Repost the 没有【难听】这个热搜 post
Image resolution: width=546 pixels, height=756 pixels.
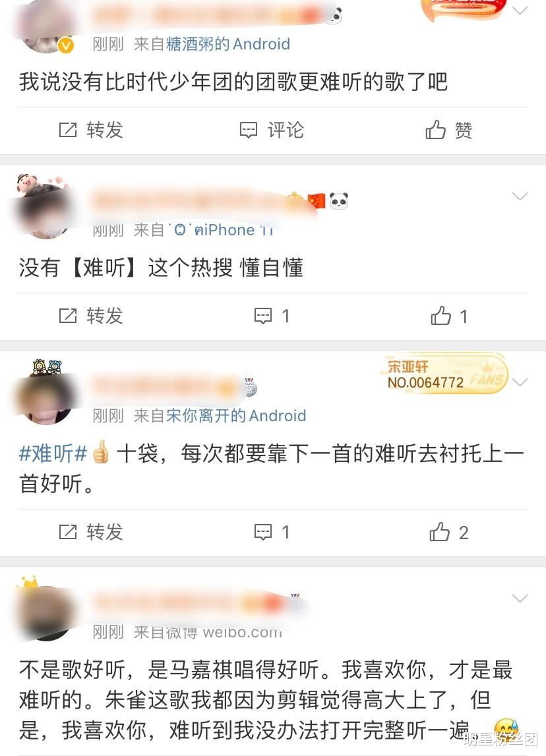click(x=91, y=316)
